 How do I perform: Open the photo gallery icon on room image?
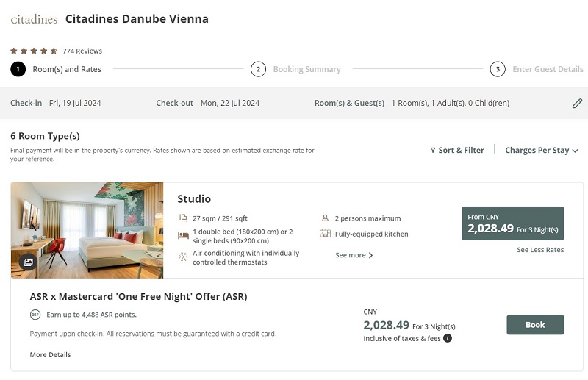tap(28, 262)
